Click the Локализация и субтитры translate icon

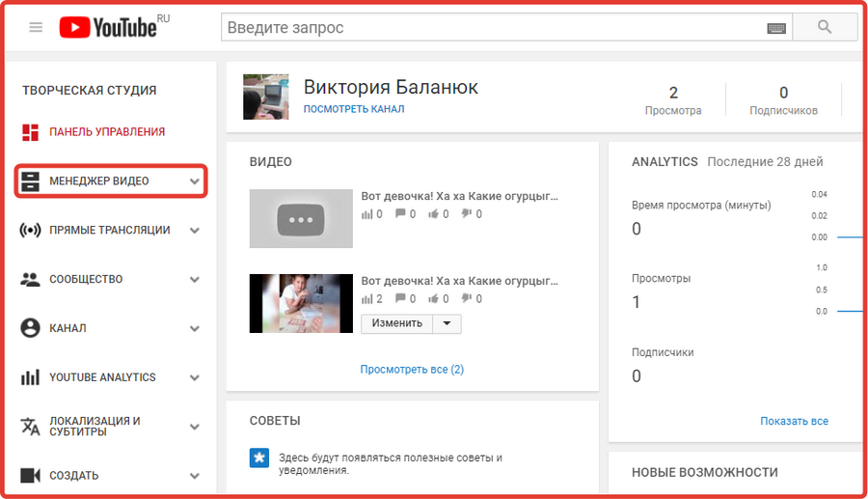tap(30, 427)
